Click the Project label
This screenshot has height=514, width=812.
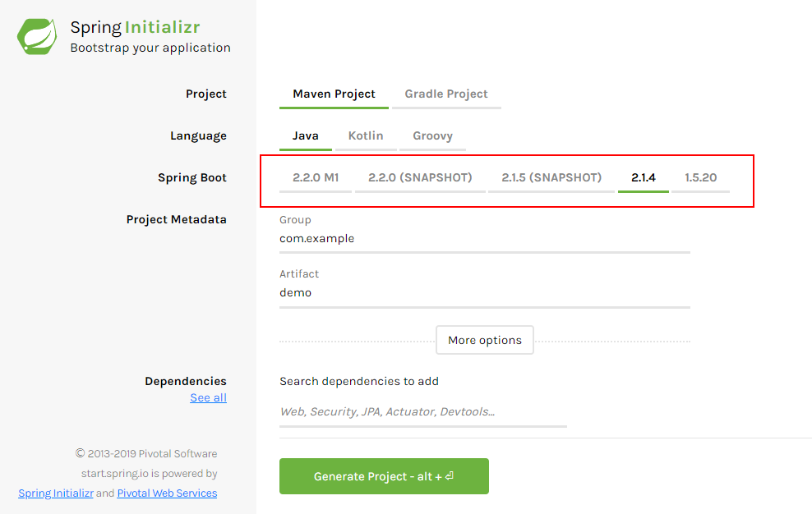(x=206, y=94)
